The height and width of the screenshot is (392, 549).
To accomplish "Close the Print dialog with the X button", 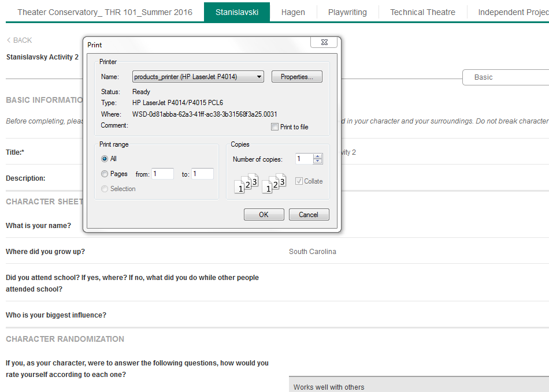I will click(x=324, y=42).
